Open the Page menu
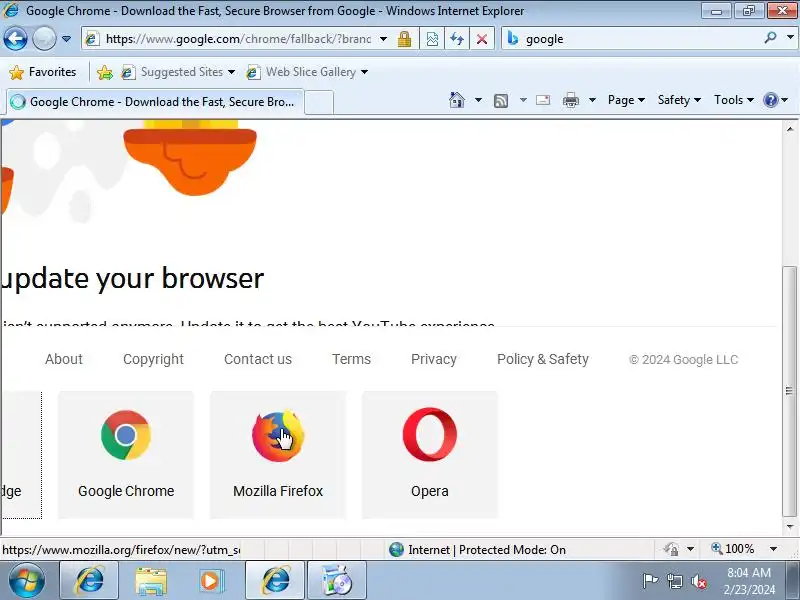This screenshot has height=600, width=800. point(626,100)
